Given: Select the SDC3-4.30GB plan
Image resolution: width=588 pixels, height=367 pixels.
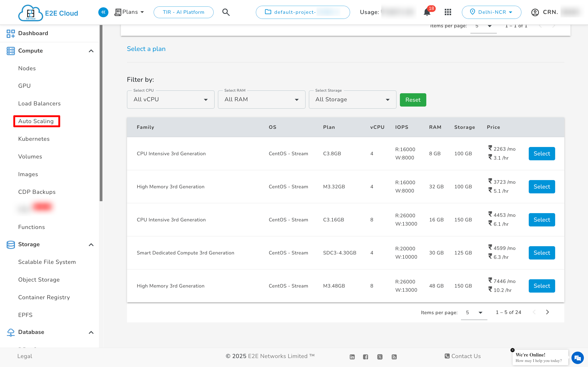Looking at the screenshot, I should tap(542, 253).
